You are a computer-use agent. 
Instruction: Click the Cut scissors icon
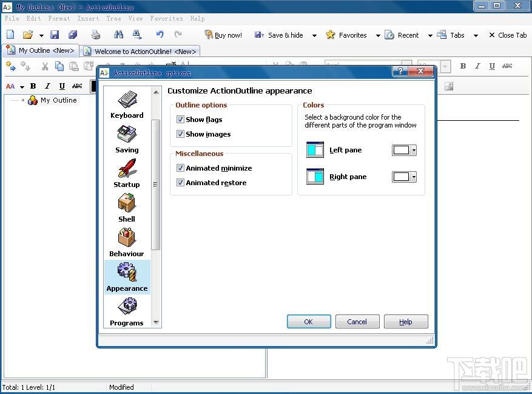pos(45,66)
